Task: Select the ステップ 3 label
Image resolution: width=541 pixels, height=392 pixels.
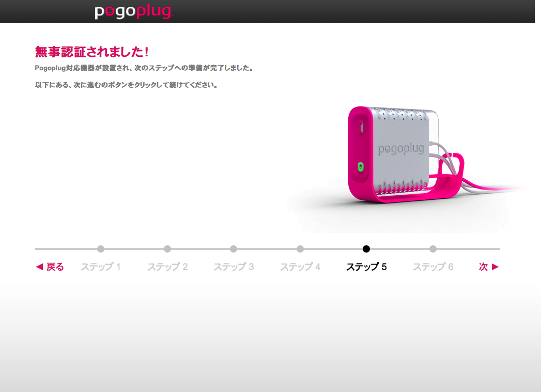Action: [234, 267]
